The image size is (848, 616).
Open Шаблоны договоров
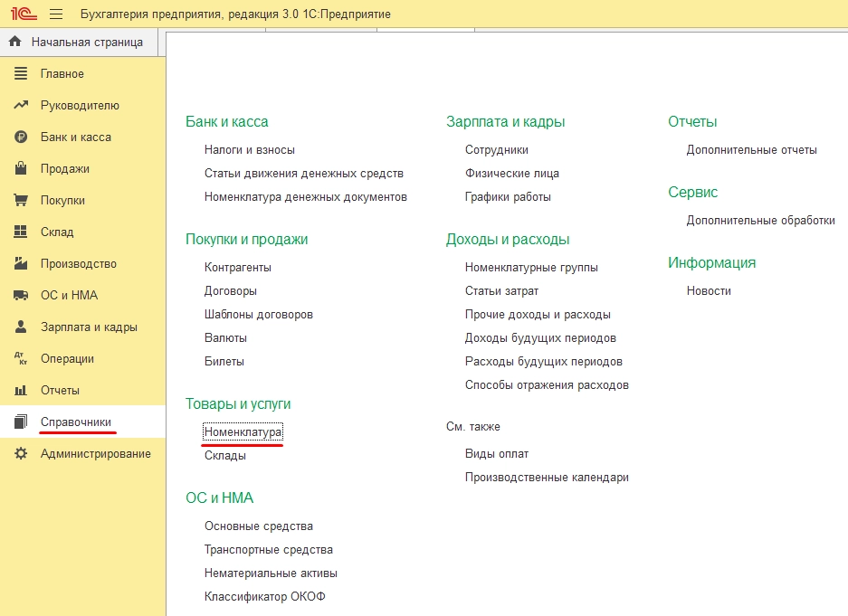[x=259, y=315]
